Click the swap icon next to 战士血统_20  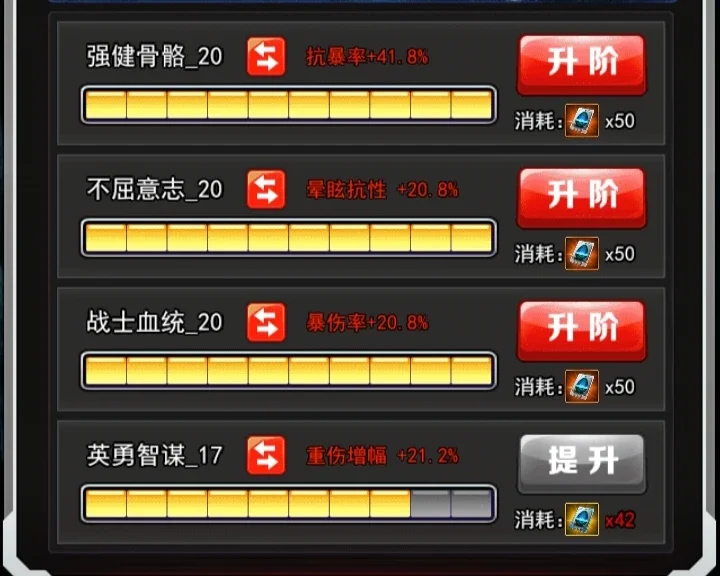[x=266, y=322]
